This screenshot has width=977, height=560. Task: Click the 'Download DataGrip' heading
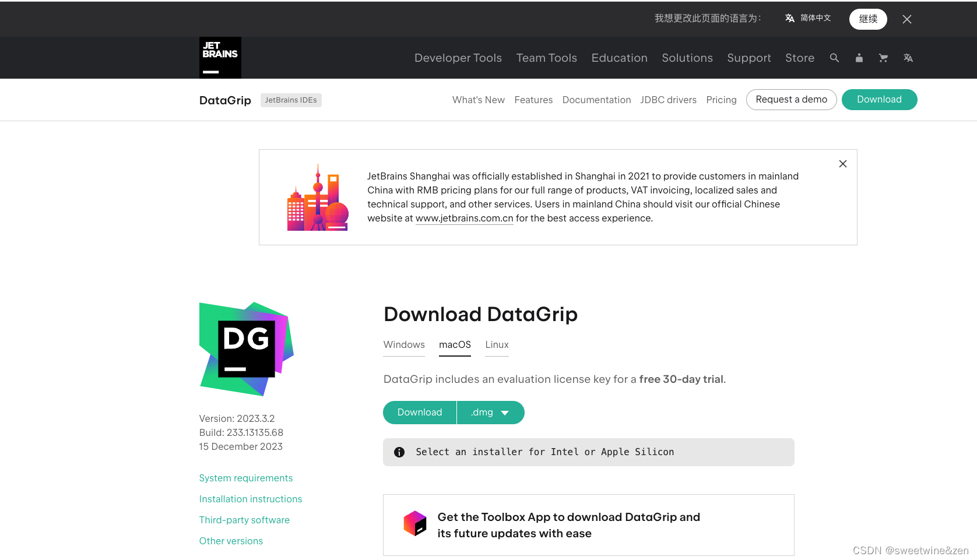pyautogui.click(x=481, y=314)
